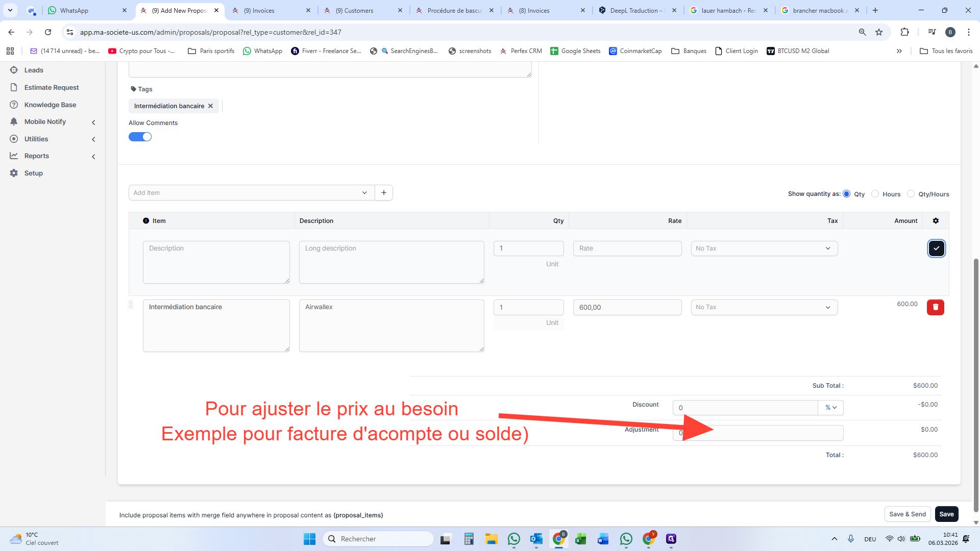980x551 pixels.
Task: Toggle the Allow Comments switch
Action: [x=140, y=137]
